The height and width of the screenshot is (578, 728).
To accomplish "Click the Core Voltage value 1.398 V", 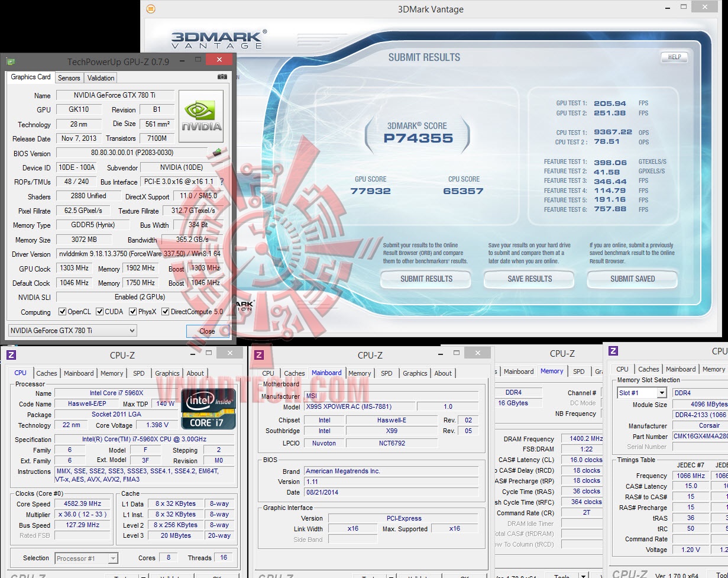I will [157, 425].
